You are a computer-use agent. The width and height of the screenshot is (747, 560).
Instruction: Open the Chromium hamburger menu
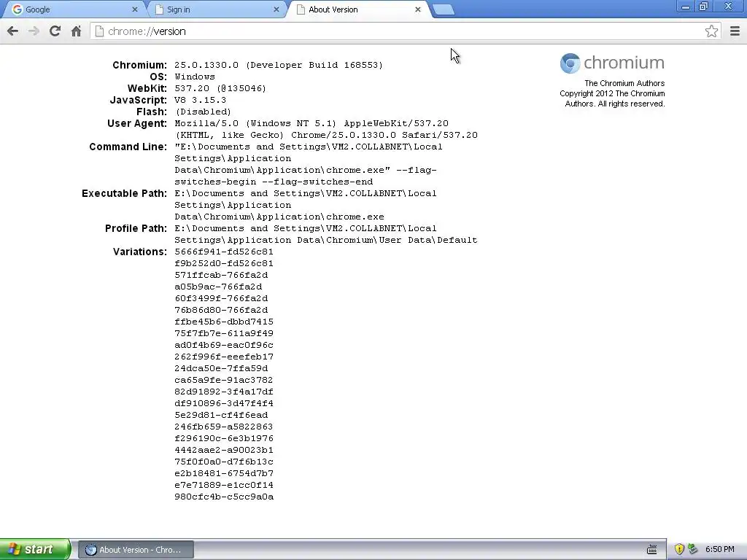(x=735, y=31)
